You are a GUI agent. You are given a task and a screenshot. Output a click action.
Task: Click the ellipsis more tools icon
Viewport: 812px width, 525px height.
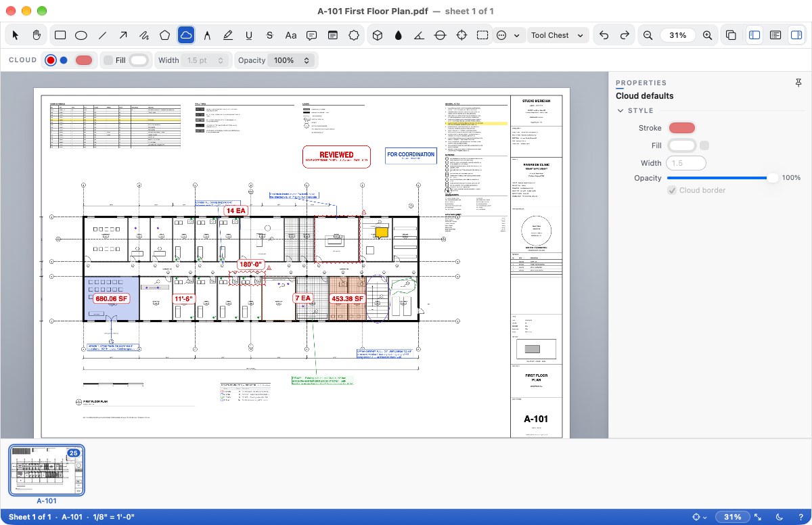coord(502,35)
